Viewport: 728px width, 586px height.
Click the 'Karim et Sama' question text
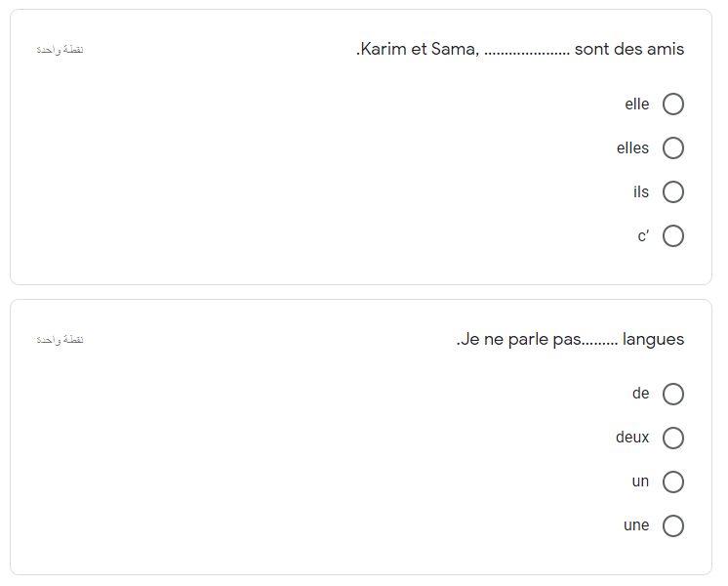[x=520, y=49]
